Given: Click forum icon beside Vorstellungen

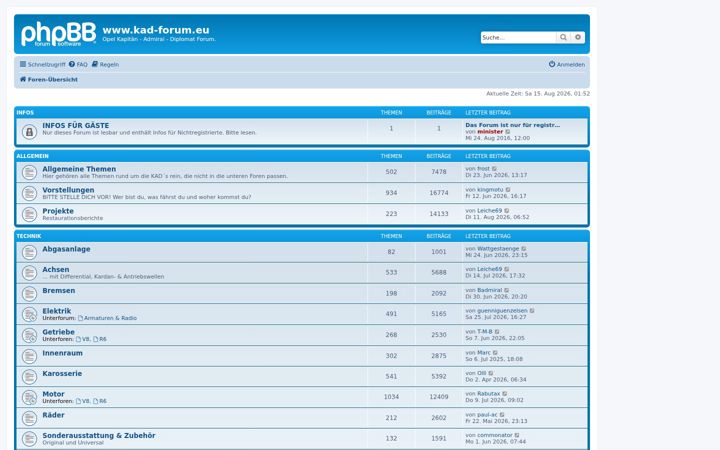Looking at the screenshot, I should coord(29,193).
